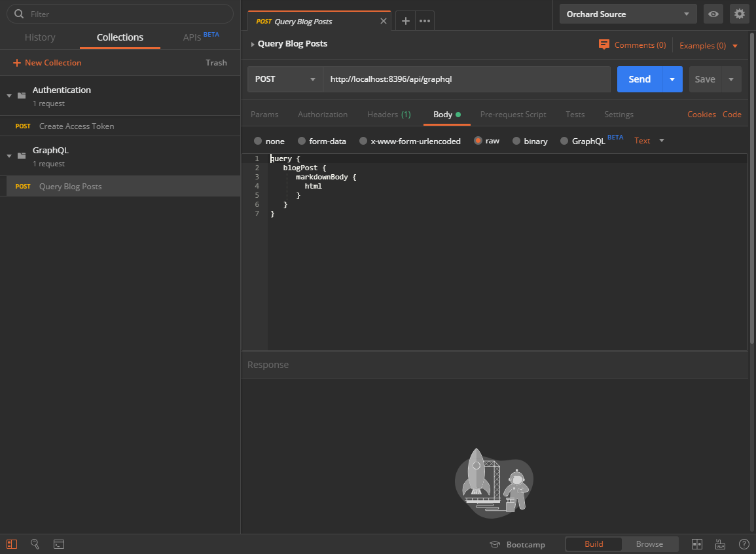Image resolution: width=756 pixels, height=554 pixels.
Task: Click the 'html' line in body editor
Action: [x=313, y=186]
